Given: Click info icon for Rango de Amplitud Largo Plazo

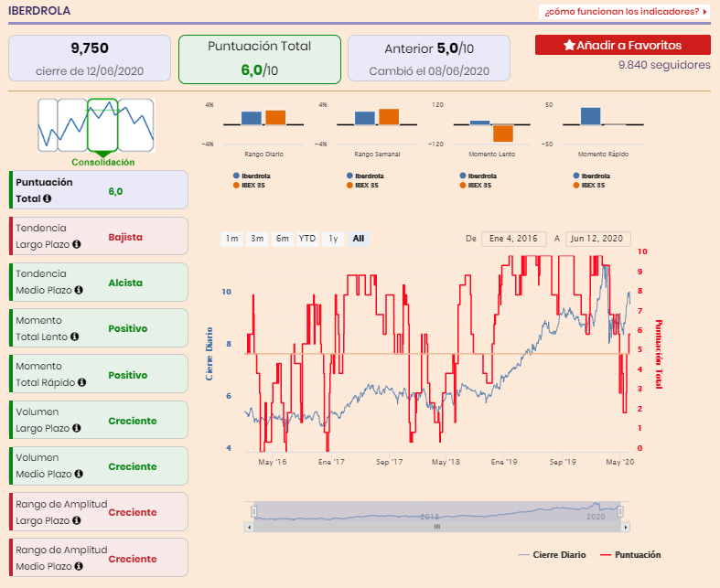Looking at the screenshot, I should click(77, 520).
